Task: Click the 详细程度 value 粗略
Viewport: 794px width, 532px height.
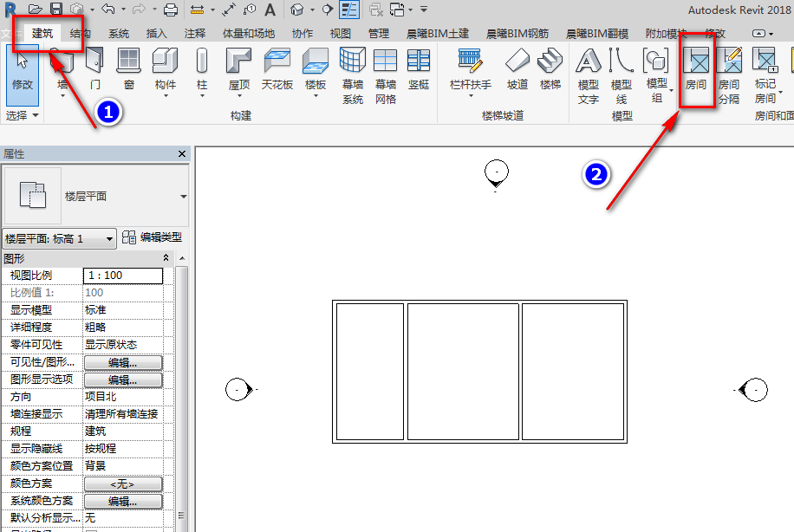Action: tap(123, 328)
